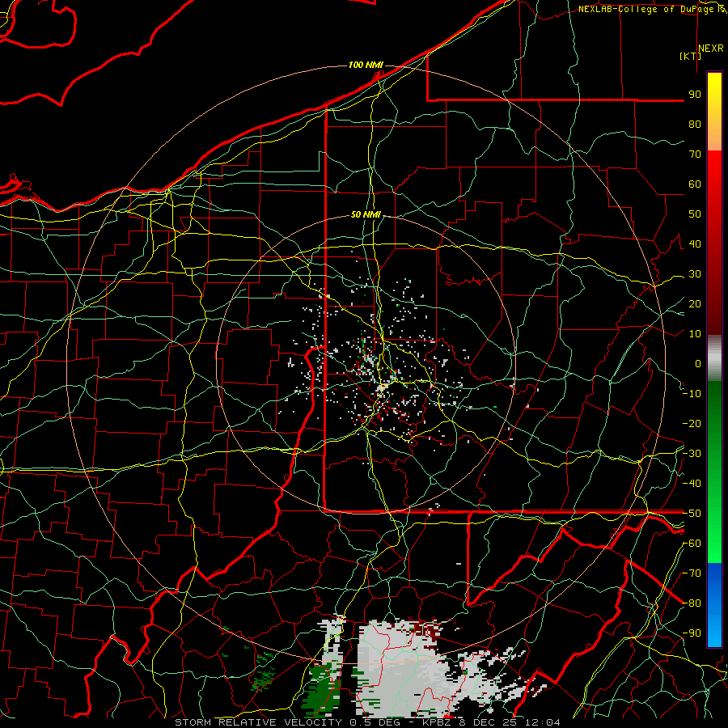Click the "-50" scale label
The image size is (728, 728).
(692, 514)
